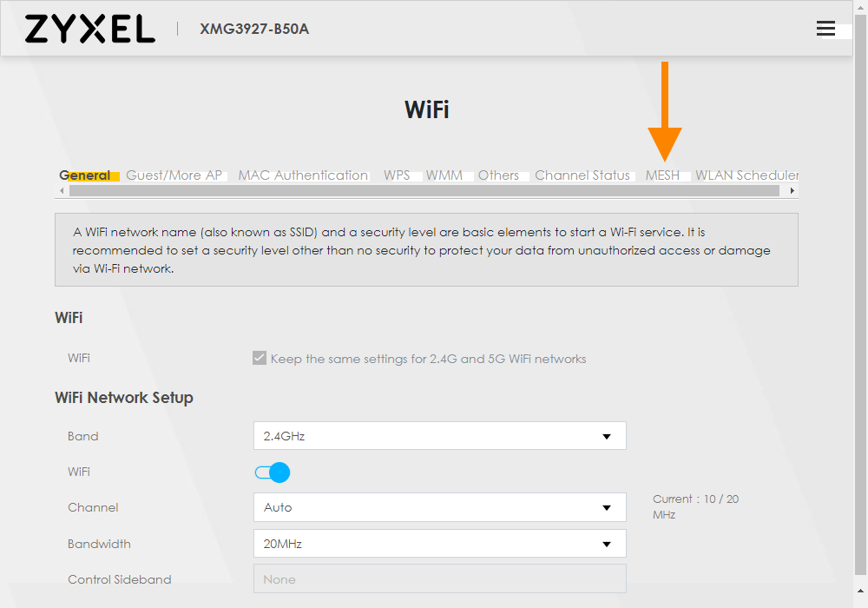This screenshot has width=868, height=608.
Task: Click the Control Sideband None field
Action: pyautogui.click(x=439, y=579)
